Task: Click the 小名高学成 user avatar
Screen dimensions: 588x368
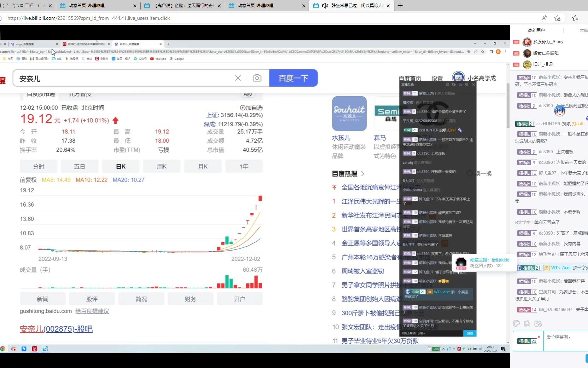Action: [x=458, y=77]
